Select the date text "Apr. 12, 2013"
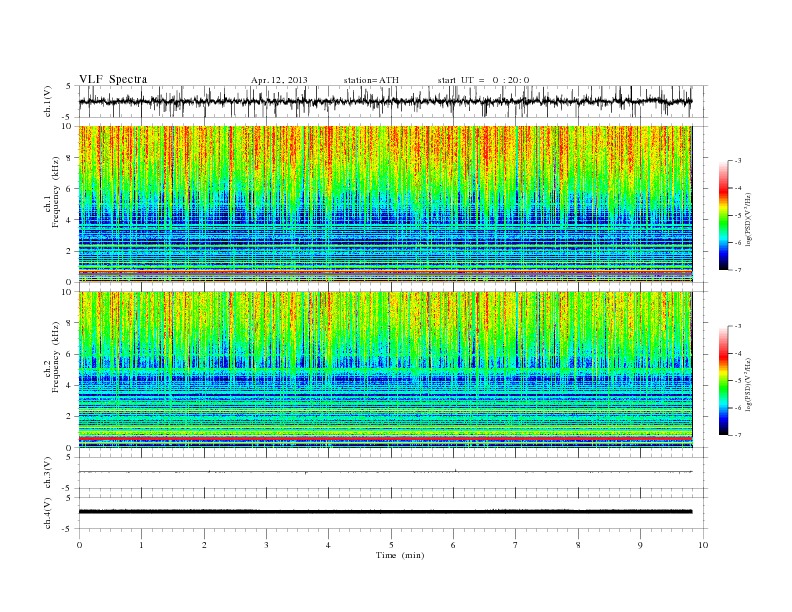The width and height of the screenshot is (792, 612). (x=279, y=80)
